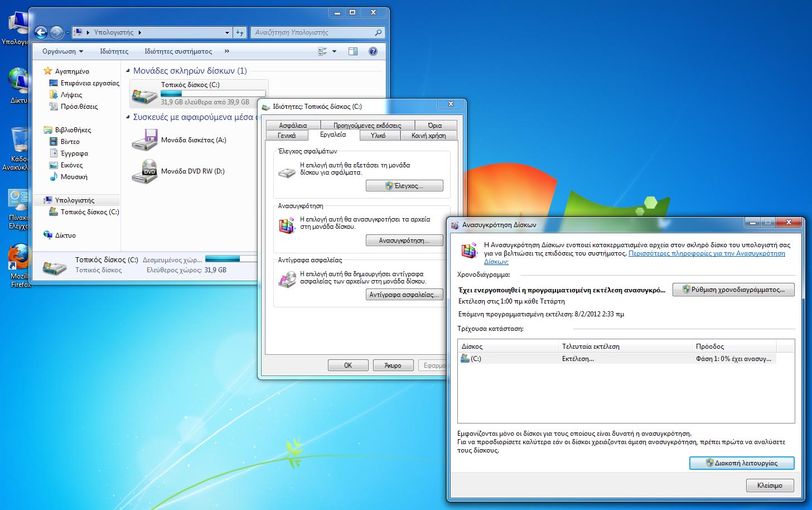
Task: Click the Back navigation arrow in Explorer
Action: pos(41,33)
